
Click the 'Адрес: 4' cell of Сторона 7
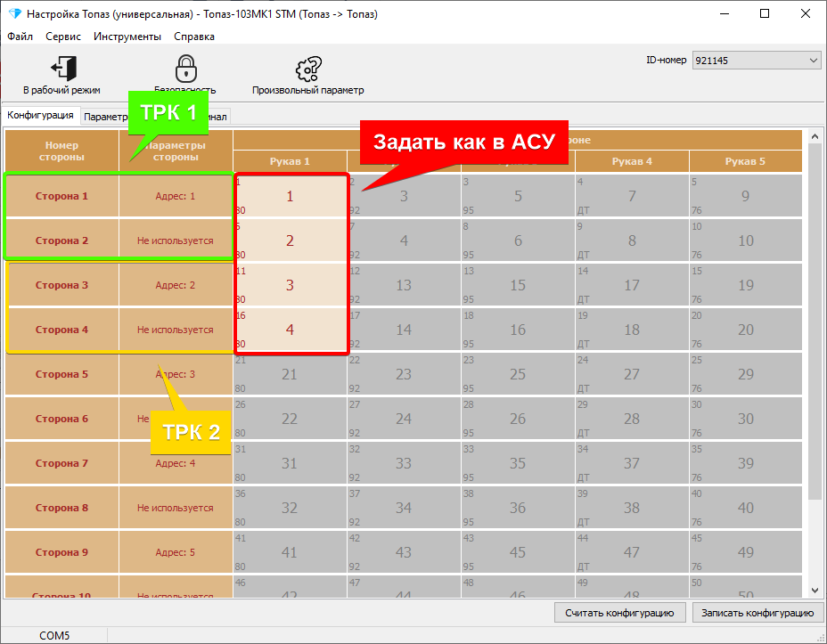click(x=176, y=463)
